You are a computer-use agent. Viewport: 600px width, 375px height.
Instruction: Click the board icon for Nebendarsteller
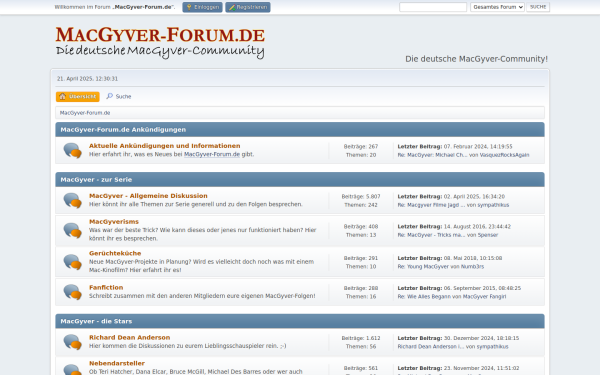(x=72, y=368)
